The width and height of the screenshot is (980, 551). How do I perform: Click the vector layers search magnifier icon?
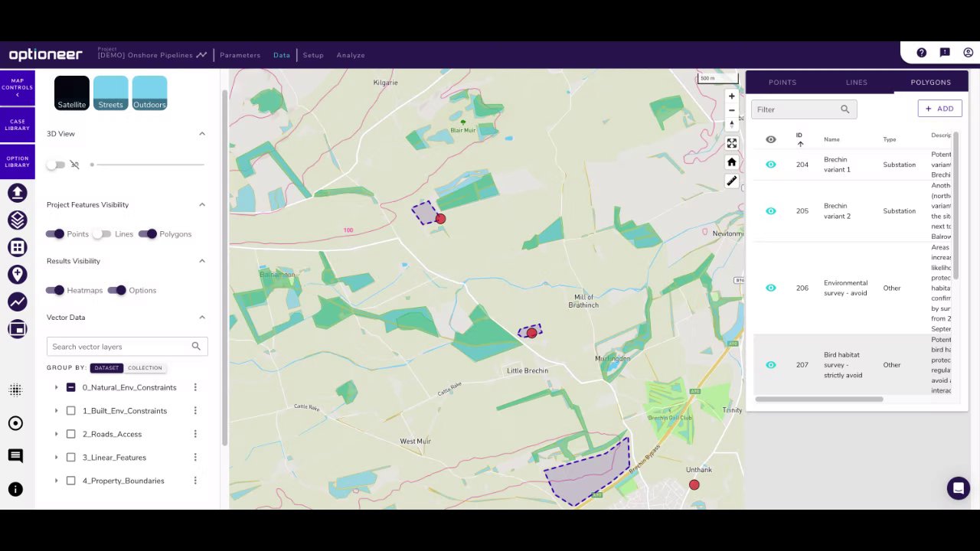pos(196,347)
